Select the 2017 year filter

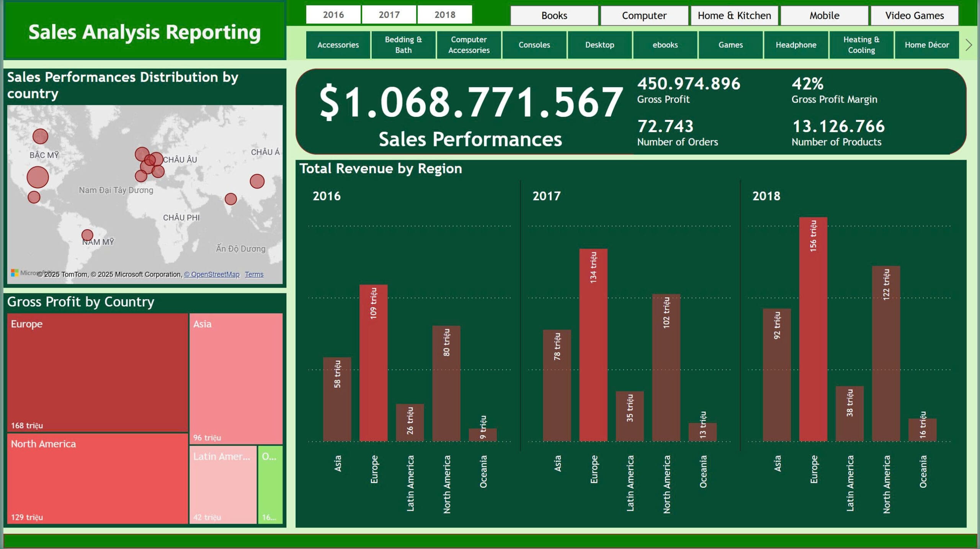pyautogui.click(x=389, y=14)
